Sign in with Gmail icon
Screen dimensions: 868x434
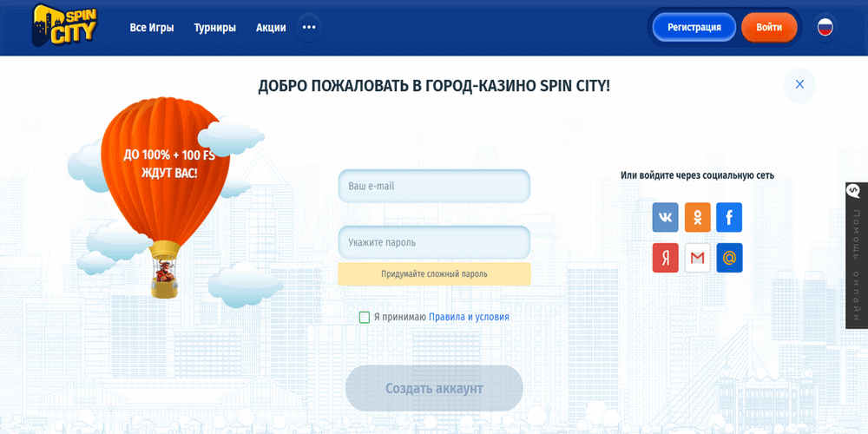pos(697,258)
